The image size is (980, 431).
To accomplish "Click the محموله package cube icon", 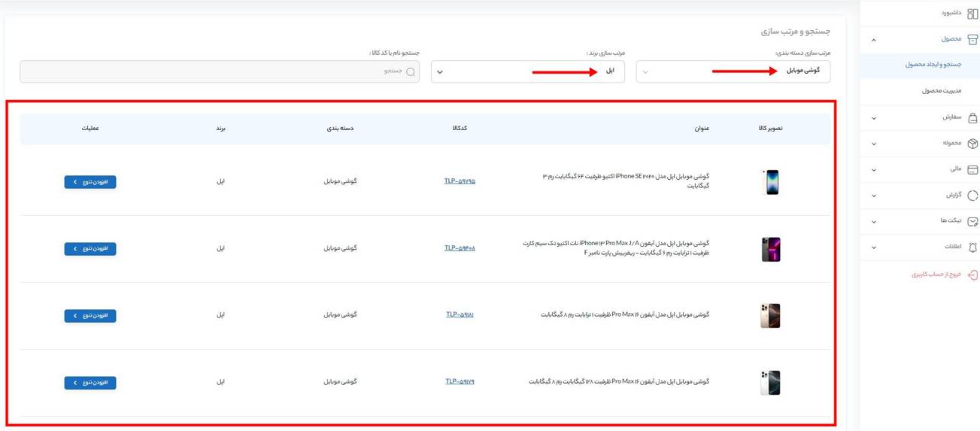I will [972, 144].
